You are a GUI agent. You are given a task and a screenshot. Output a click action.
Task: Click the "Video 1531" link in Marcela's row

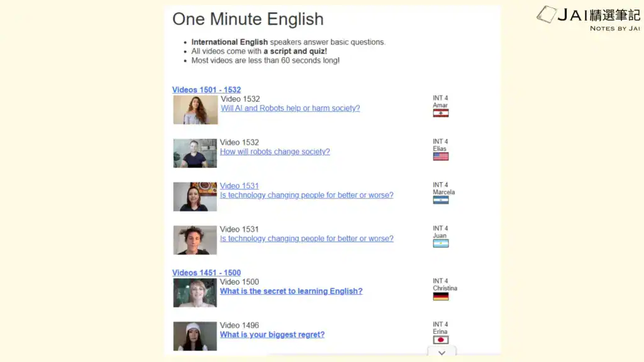click(x=239, y=186)
